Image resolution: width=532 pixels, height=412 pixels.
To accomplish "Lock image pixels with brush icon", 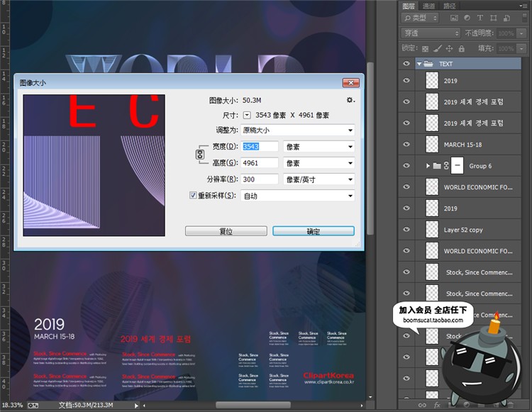I will (x=438, y=48).
